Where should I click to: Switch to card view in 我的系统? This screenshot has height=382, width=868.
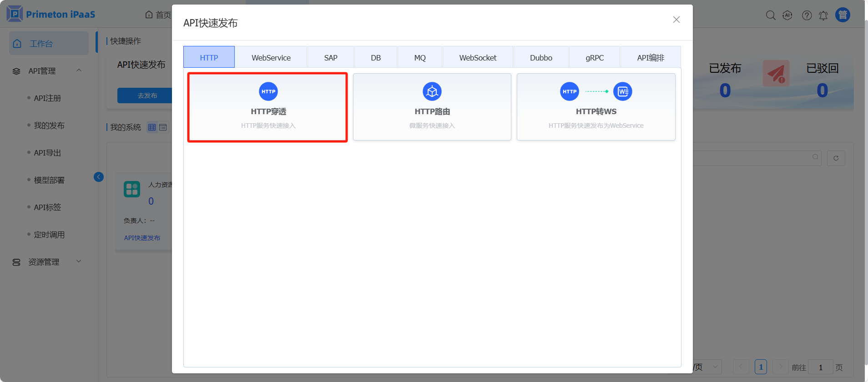(x=152, y=127)
